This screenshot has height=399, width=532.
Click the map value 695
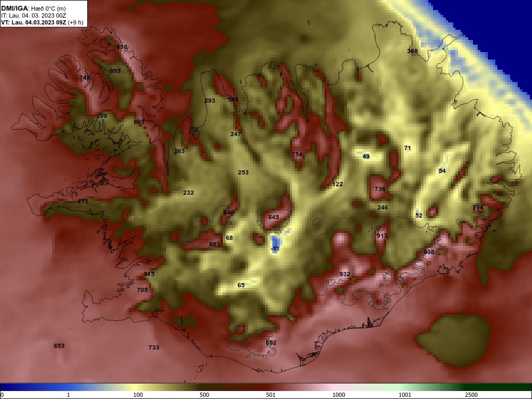coord(139,121)
